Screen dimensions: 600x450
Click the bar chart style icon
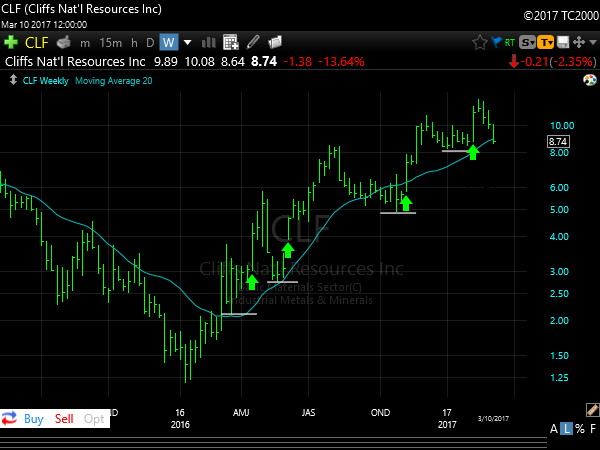209,42
